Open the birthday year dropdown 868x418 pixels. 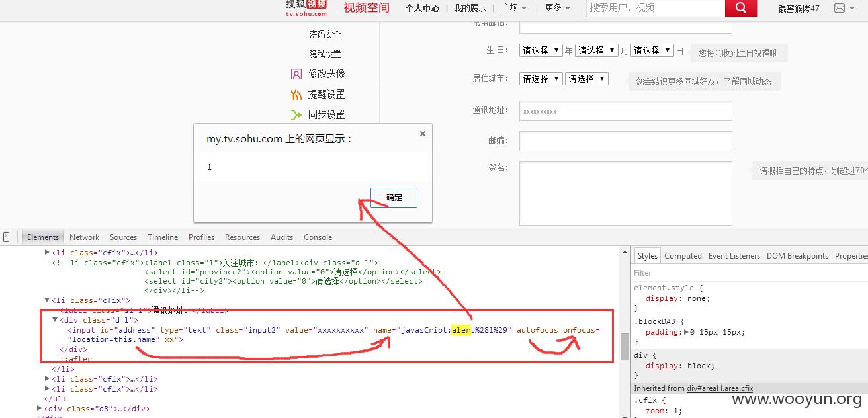tap(541, 50)
